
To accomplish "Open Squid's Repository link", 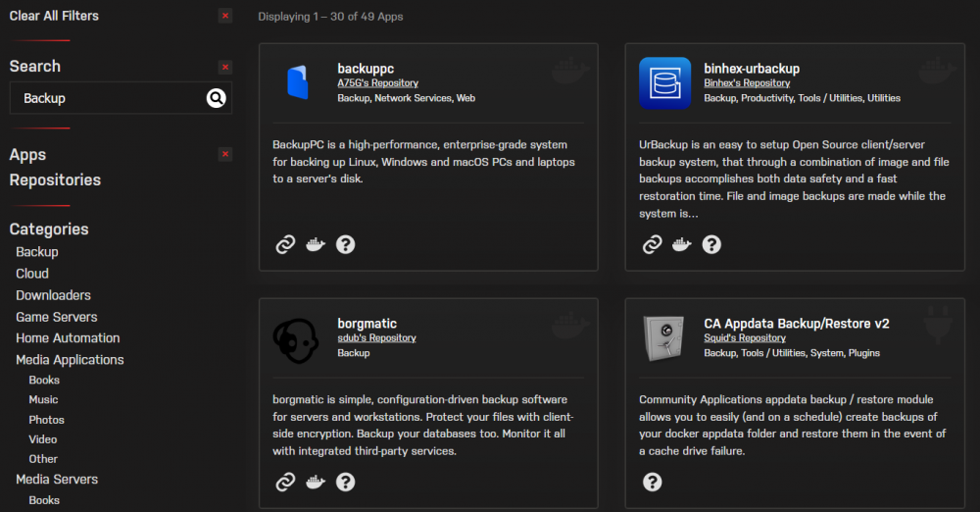I will (745, 338).
